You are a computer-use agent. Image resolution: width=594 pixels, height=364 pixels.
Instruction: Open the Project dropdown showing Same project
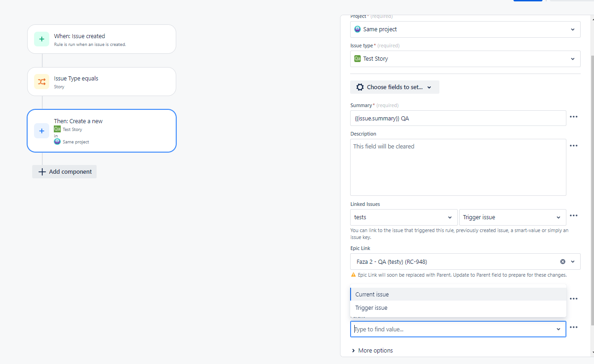point(465,29)
